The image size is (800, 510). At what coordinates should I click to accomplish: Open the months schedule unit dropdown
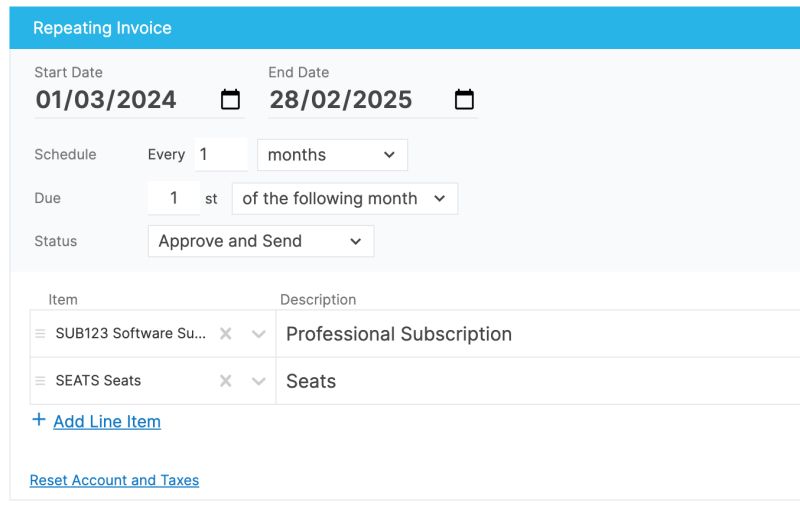tap(332, 155)
